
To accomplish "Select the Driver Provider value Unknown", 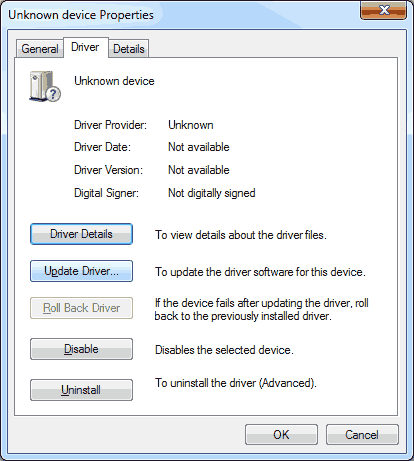I will pos(191,125).
